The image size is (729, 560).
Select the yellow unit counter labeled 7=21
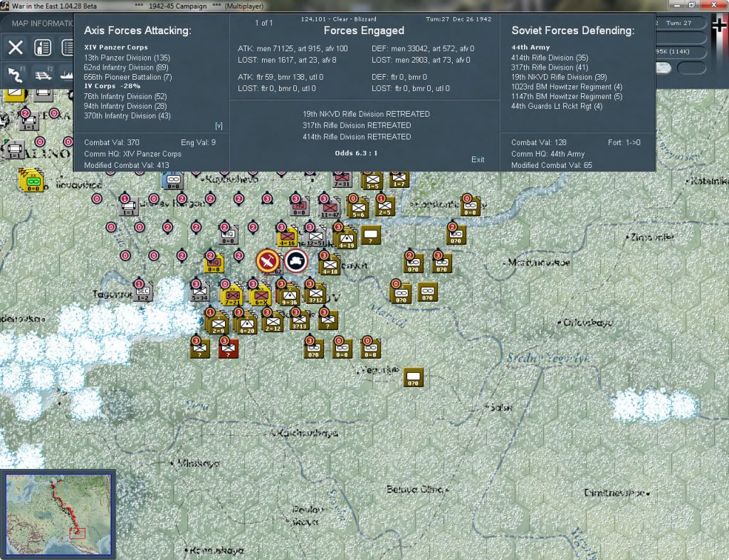232,295
